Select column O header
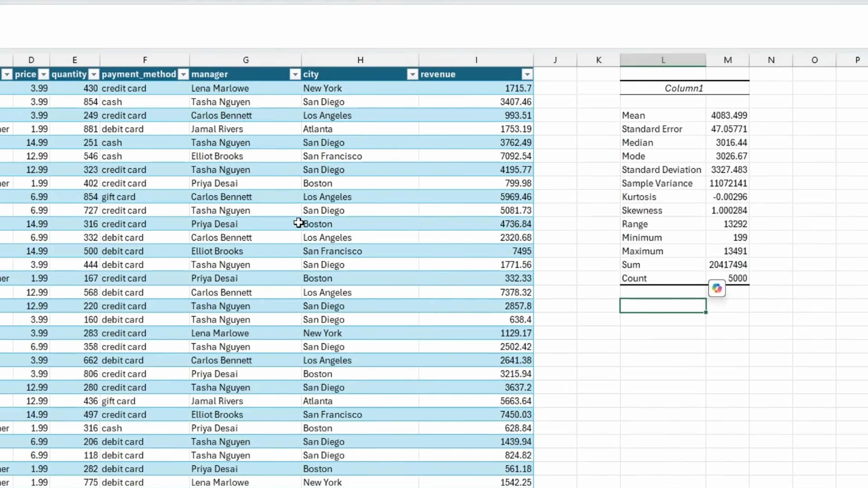868x488 pixels. (815, 60)
